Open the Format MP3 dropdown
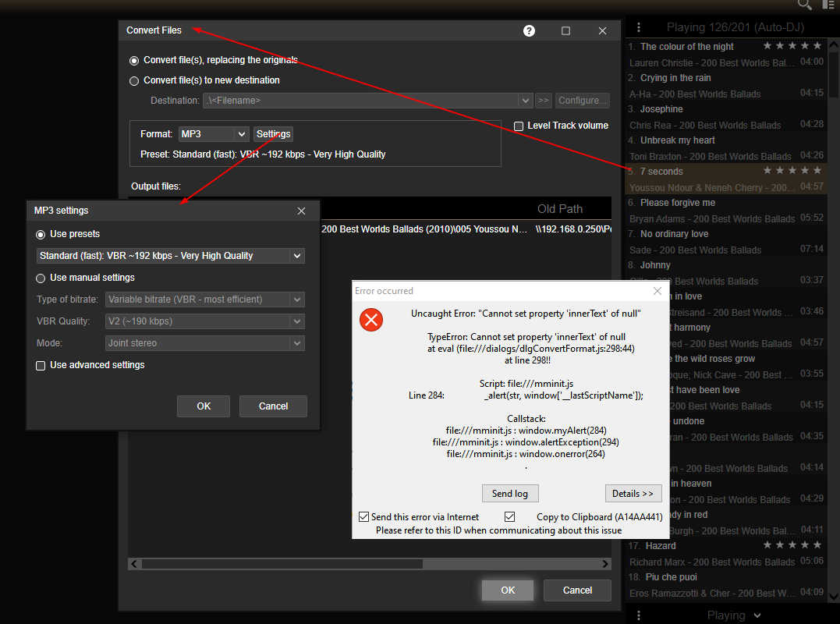Image resolution: width=840 pixels, height=624 pixels. pyautogui.click(x=214, y=134)
